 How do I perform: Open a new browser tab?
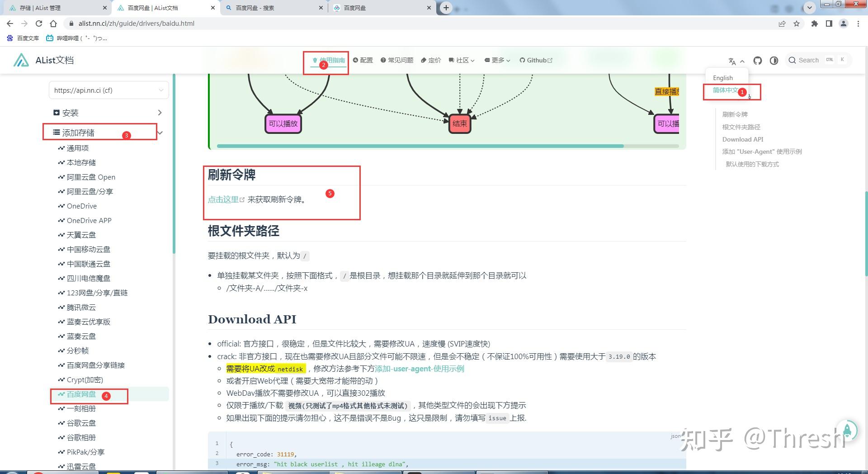coord(446,8)
